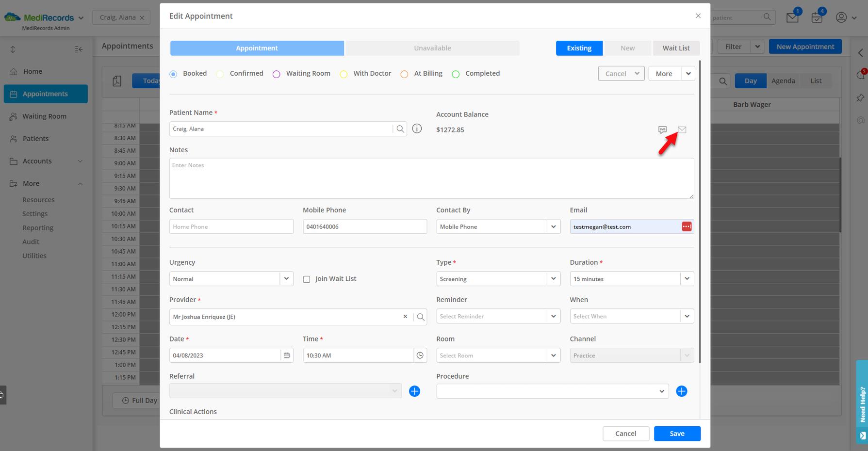868x451 pixels.
Task: Open user profile icon in header
Action: (x=841, y=17)
